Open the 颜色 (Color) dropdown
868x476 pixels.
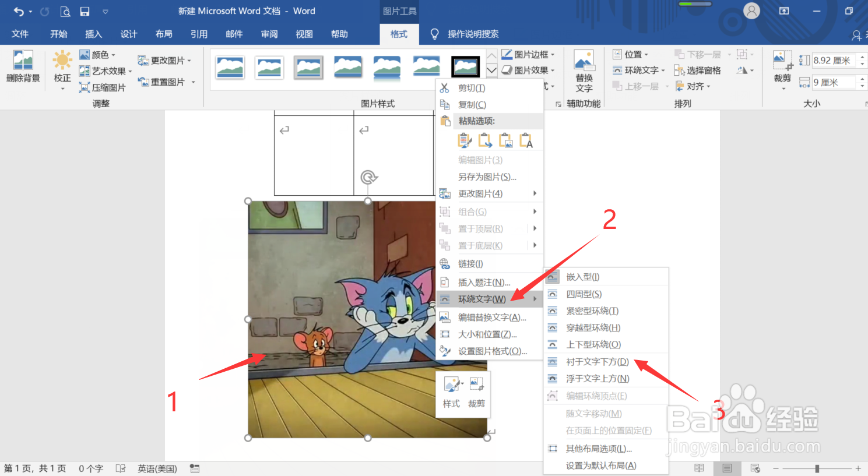99,54
